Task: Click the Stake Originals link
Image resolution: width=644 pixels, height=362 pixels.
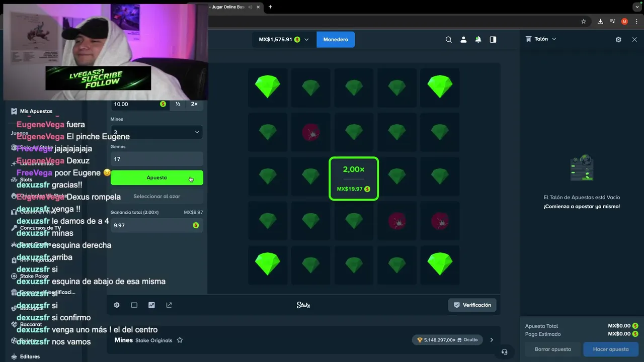Action: tap(153, 340)
